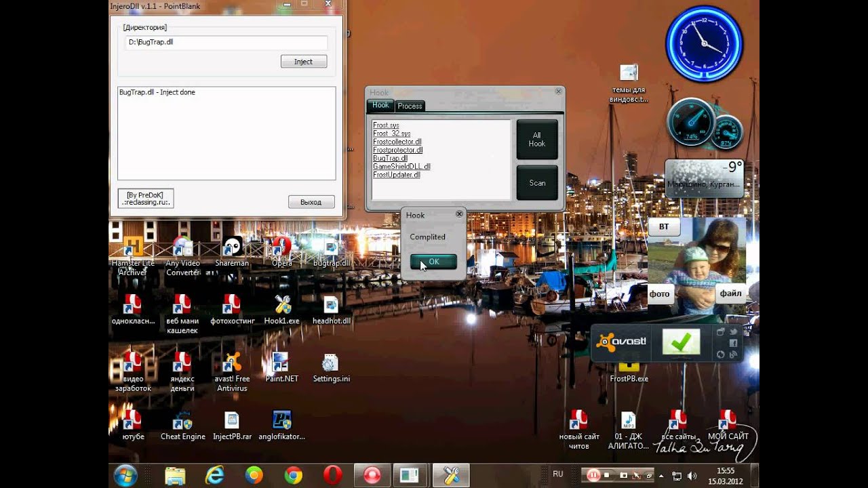Image resolution: width=868 pixels, height=488 pixels.
Task: Show hidden tray icons arrow
Action: 661,475
